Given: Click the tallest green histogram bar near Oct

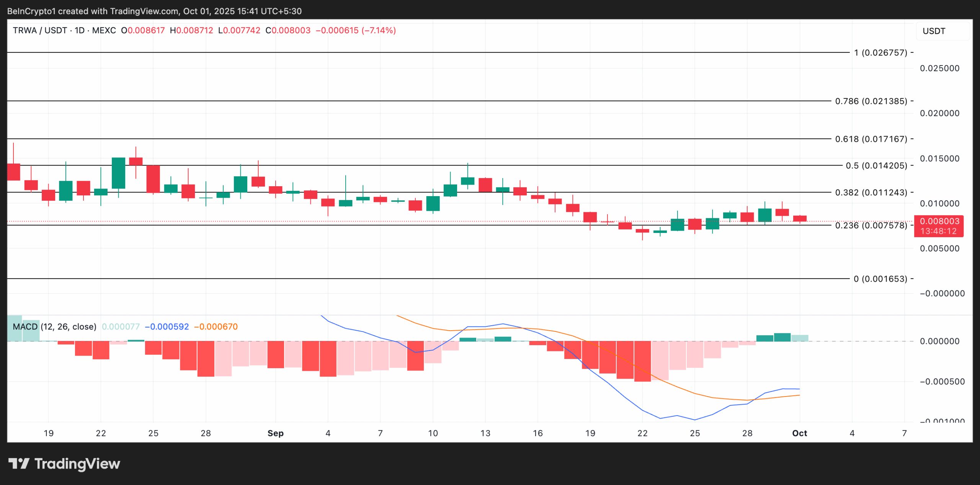Looking at the screenshot, I should pyautogui.click(x=782, y=337).
